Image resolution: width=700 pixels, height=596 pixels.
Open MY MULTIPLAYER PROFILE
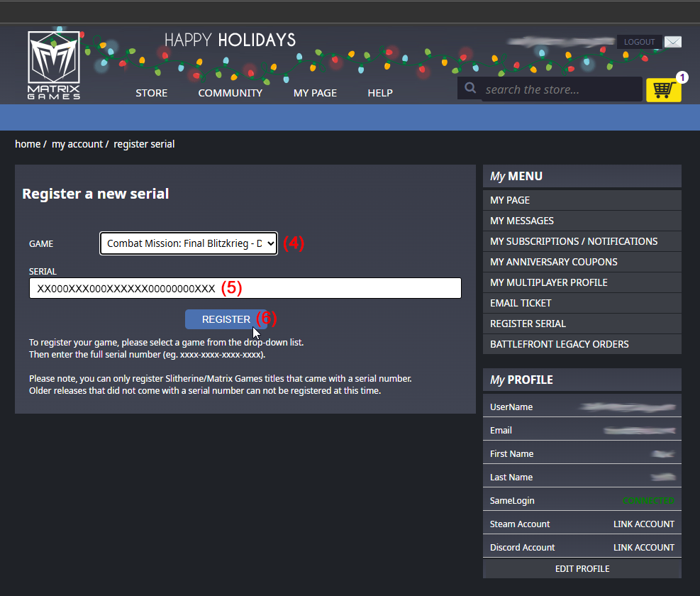coord(582,282)
